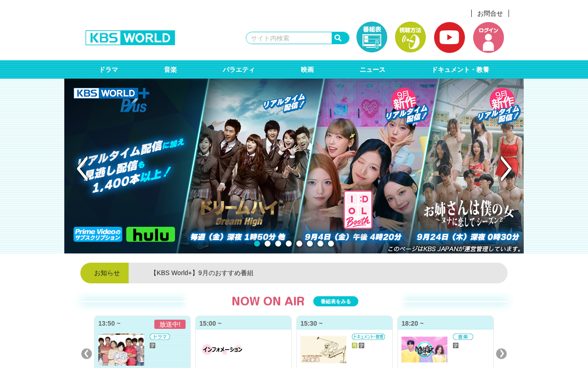The width and height of the screenshot is (588, 368).
Task: Click the お知らせ label
Action: [x=107, y=273]
